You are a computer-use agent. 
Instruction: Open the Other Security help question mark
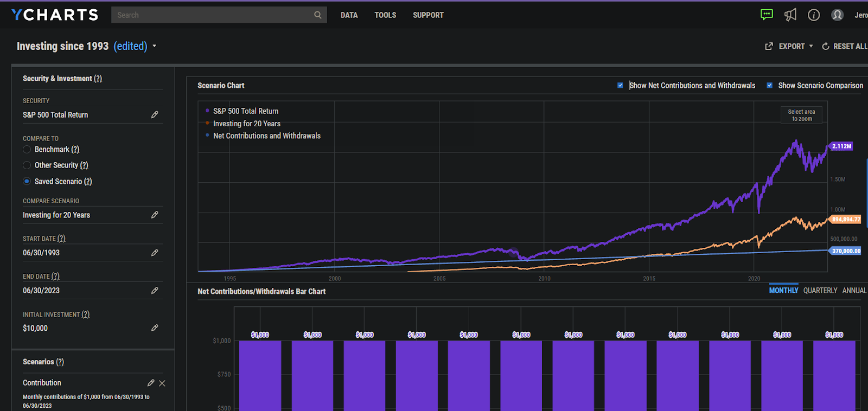point(84,165)
